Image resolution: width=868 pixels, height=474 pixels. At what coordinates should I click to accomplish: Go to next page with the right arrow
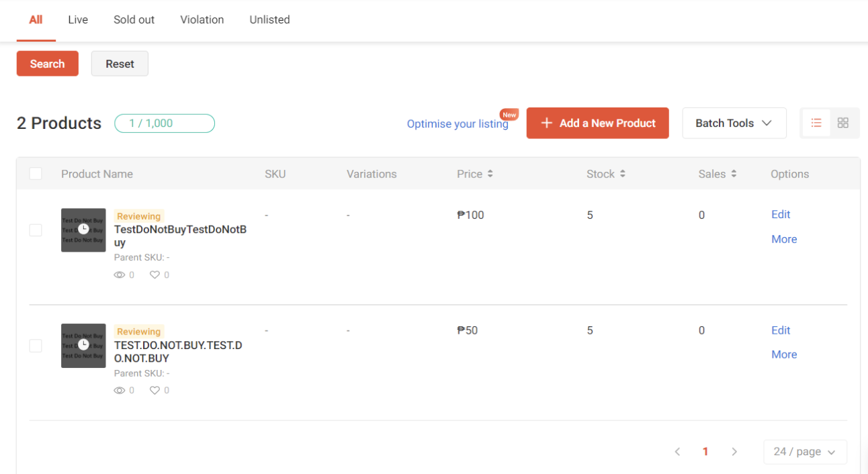(x=734, y=451)
